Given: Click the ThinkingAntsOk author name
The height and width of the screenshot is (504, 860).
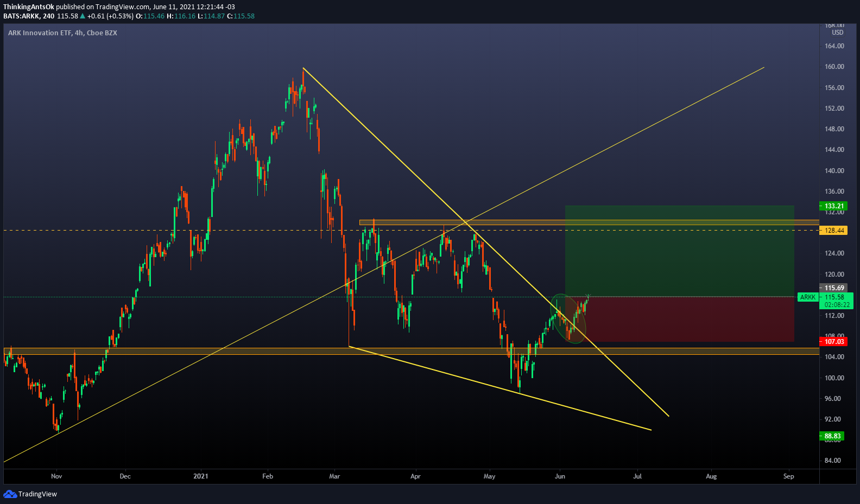Looking at the screenshot, I should point(29,7).
